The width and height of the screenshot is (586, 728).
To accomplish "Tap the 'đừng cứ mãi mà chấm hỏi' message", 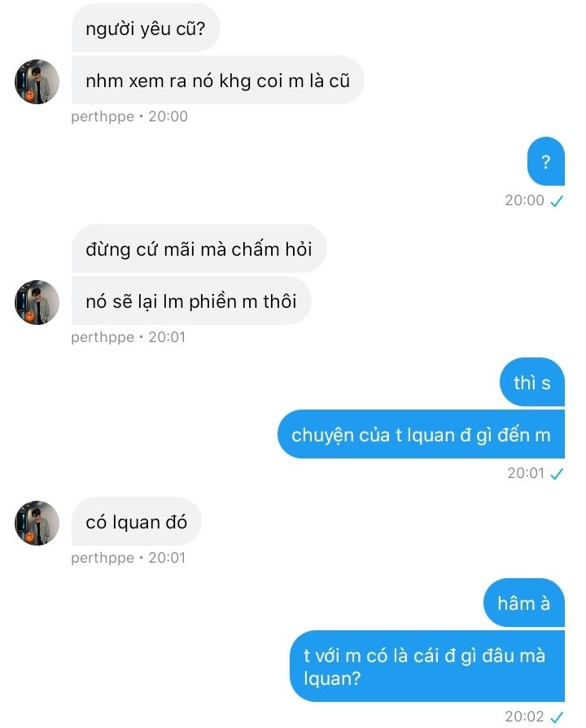I will point(199,249).
